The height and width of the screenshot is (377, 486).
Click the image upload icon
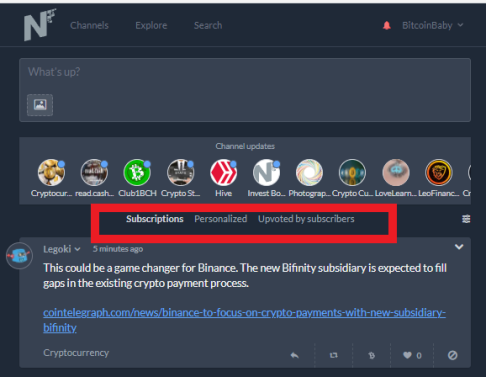(x=40, y=105)
